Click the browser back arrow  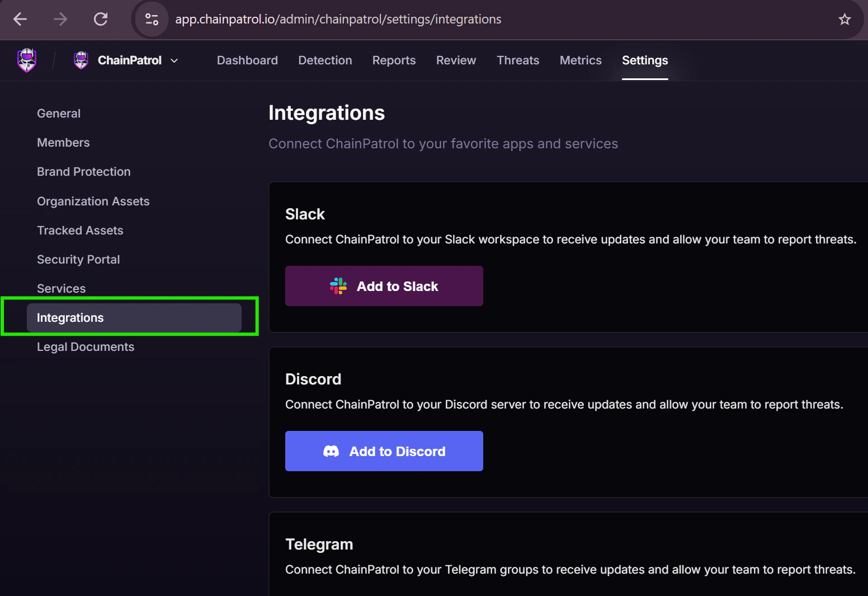click(x=20, y=19)
